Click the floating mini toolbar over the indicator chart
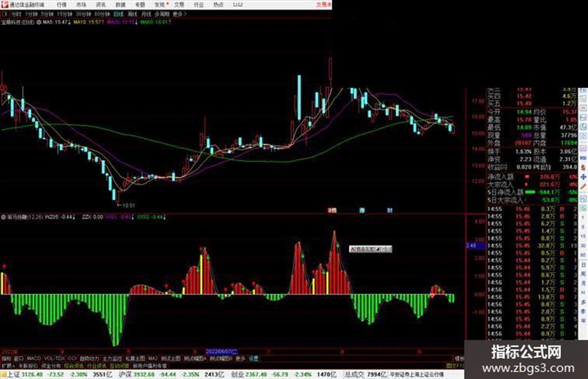Viewport: 588px width, 379px height. pyautogui.click(x=370, y=249)
